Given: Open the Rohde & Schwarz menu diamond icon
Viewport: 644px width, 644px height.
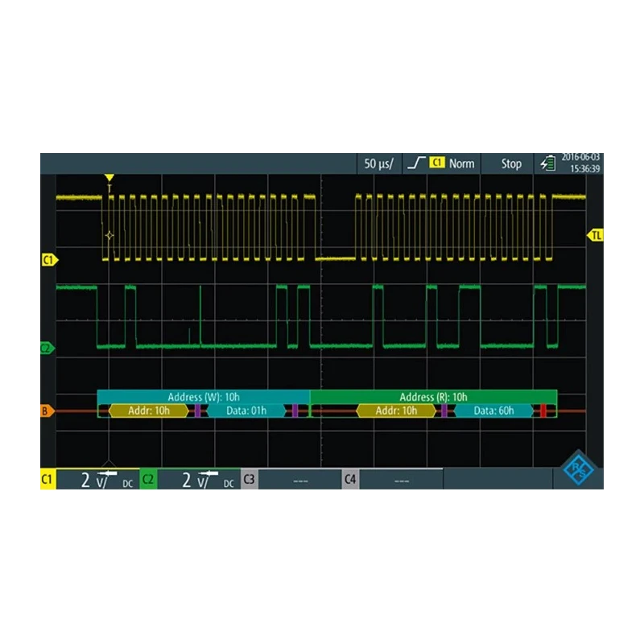Looking at the screenshot, I should pyautogui.click(x=578, y=469).
